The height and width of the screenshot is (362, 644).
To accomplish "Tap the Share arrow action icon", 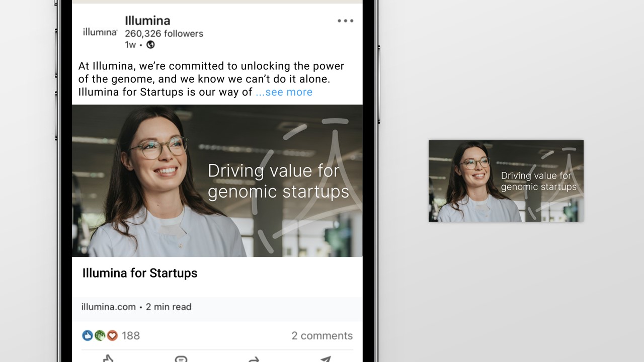I will coord(254,359).
